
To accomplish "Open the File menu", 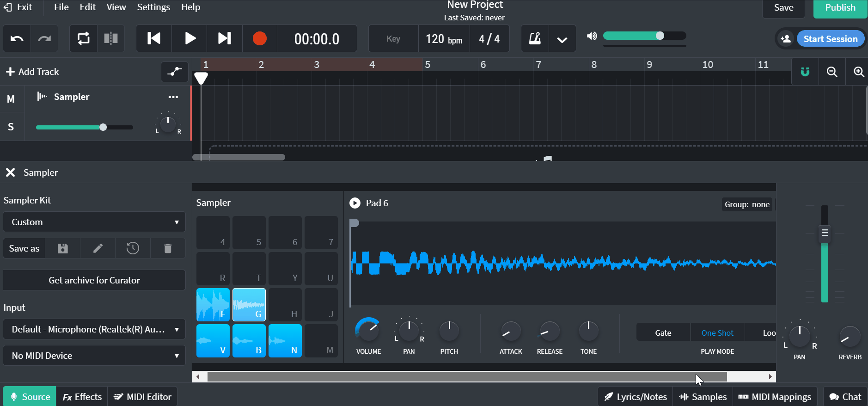I will (61, 7).
